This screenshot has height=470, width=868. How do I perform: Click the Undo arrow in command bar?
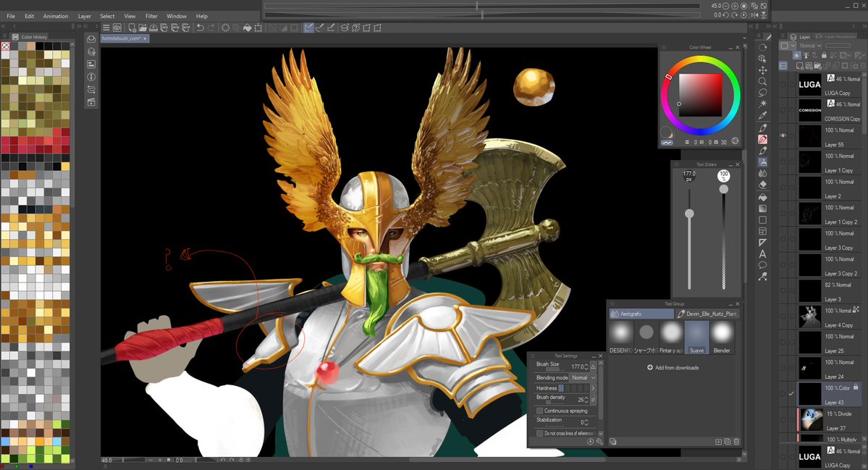click(200, 28)
